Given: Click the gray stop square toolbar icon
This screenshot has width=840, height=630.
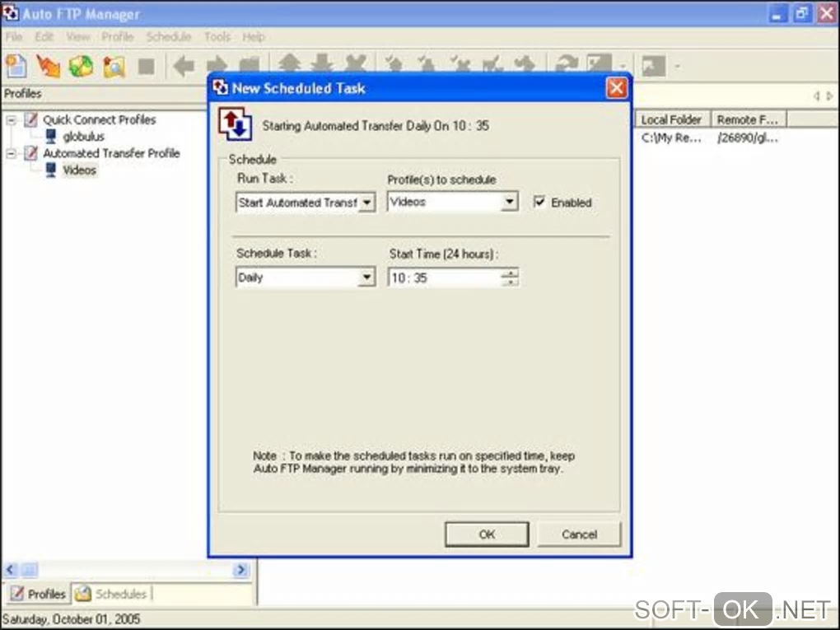Looking at the screenshot, I should [x=147, y=67].
